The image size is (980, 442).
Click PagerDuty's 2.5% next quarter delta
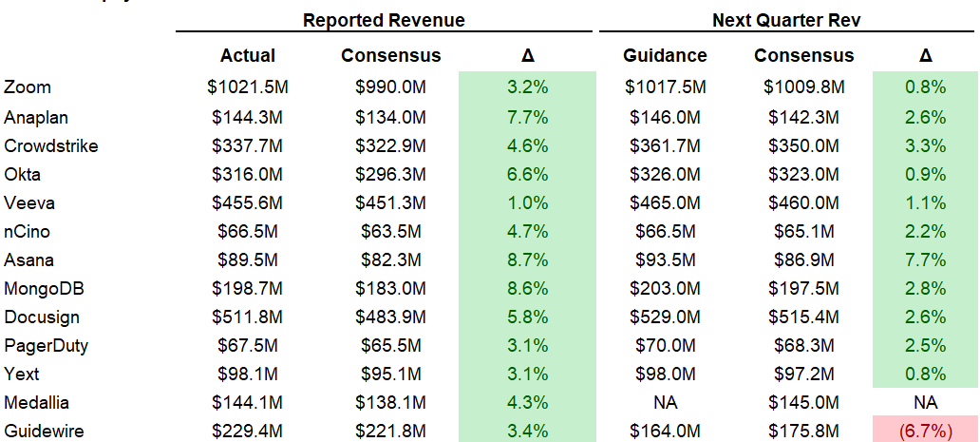926,346
